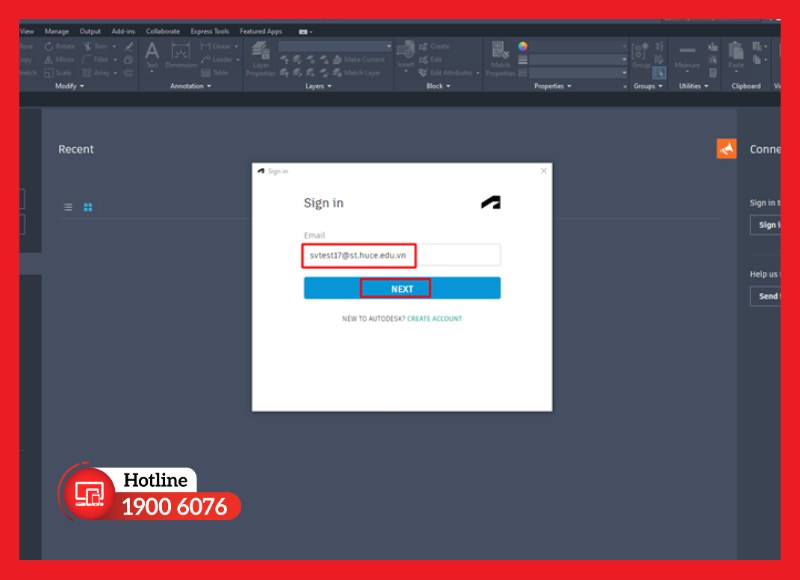Expand the Modify panel
This screenshot has height=580, width=800.
(69, 86)
